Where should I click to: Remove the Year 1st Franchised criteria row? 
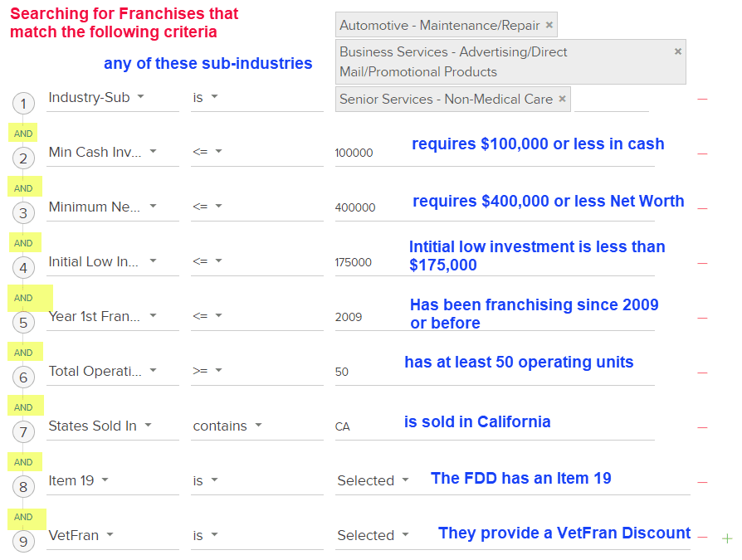pyautogui.click(x=702, y=318)
